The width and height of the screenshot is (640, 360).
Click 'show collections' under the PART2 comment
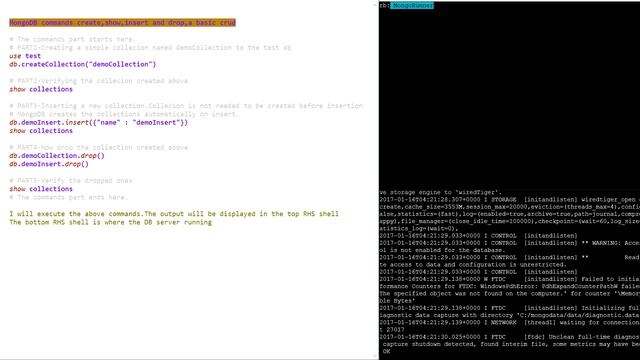41,89
